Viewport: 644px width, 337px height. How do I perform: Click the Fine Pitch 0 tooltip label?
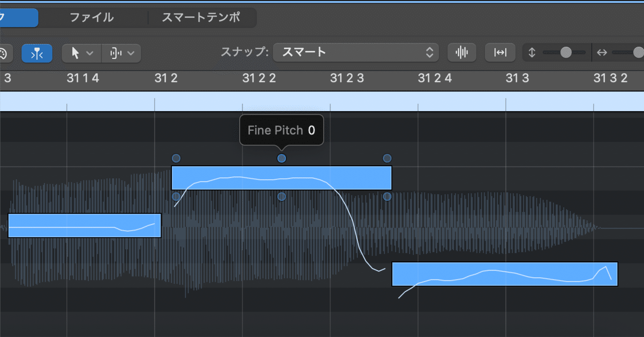pyautogui.click(x=282, y=130)
